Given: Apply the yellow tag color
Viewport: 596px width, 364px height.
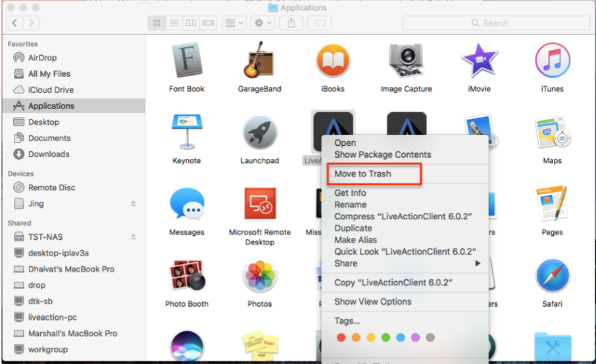Looking at the screenshot, I should tap(370, 338).
